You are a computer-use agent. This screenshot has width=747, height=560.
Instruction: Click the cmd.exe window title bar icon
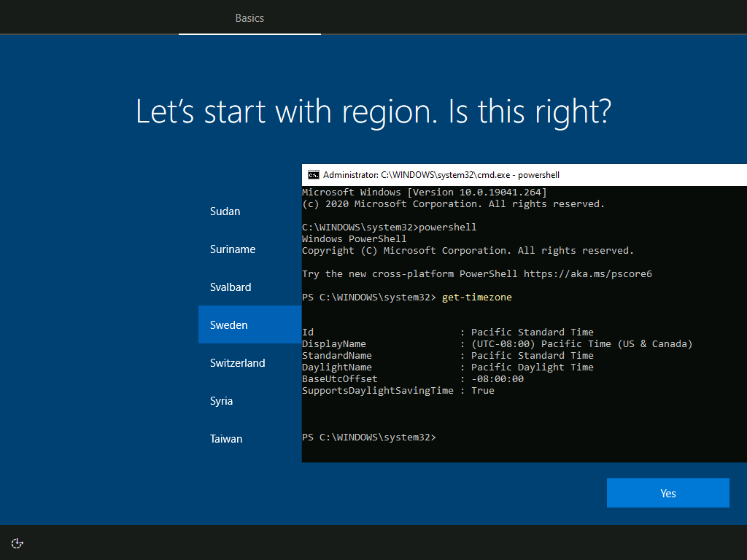[313, 175]
